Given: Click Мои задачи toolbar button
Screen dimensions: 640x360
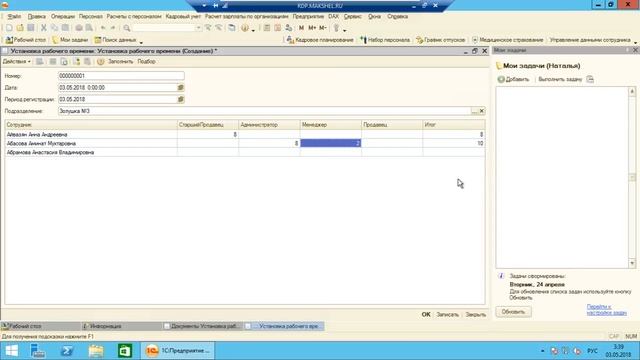Looking at the screenshot, I should click(x=70, y=40).
